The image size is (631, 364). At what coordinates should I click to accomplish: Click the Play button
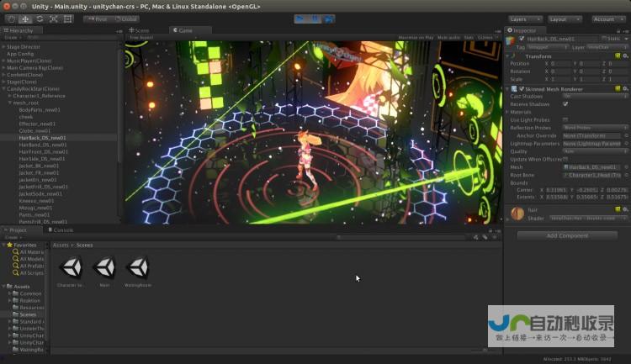pos(300,18)
